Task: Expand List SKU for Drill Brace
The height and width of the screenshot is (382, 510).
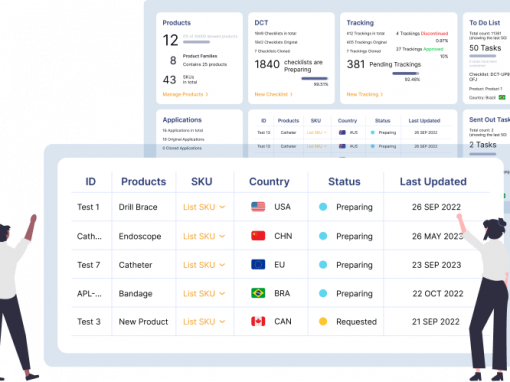Action: 204,207
